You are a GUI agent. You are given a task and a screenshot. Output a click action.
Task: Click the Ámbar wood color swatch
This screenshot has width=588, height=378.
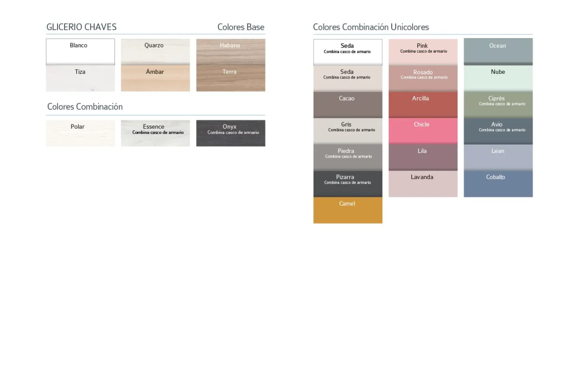(x=155, y=79)
